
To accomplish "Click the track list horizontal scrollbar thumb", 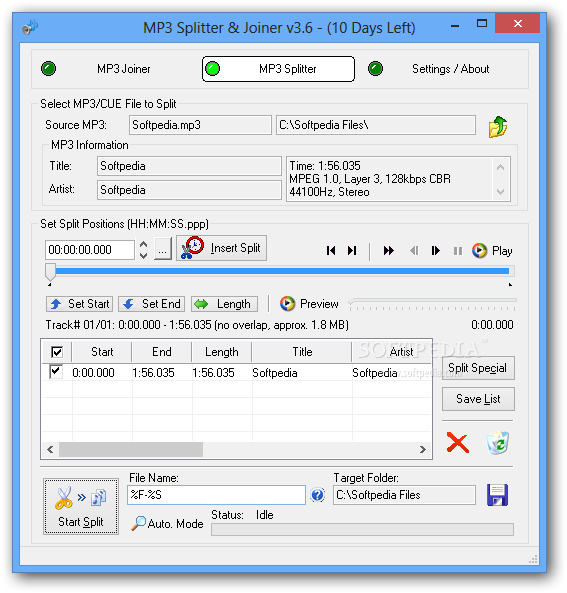I will point(131,449).
